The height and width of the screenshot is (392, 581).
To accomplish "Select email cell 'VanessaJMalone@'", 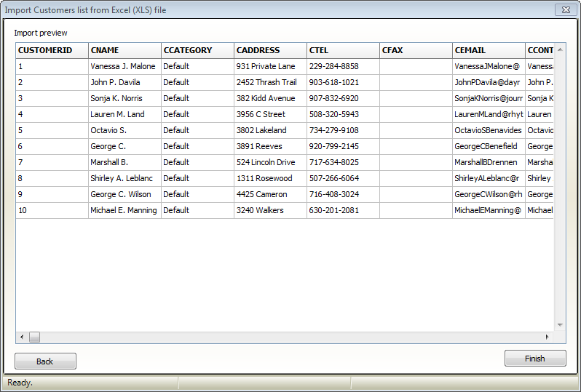I will (489, 66).
